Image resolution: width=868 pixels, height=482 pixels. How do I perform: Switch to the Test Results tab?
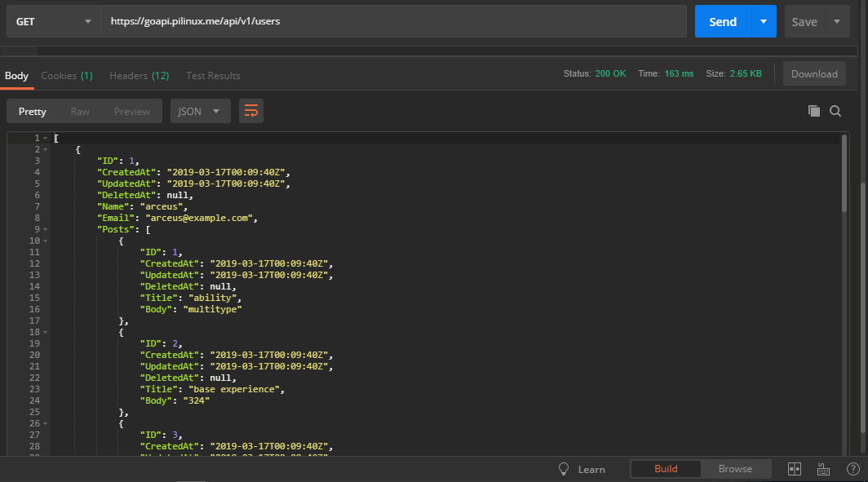pos(213,76)
